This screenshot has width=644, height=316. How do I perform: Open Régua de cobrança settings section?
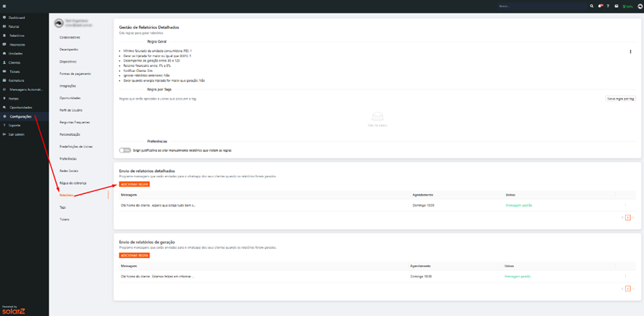[x=73, y=183]
